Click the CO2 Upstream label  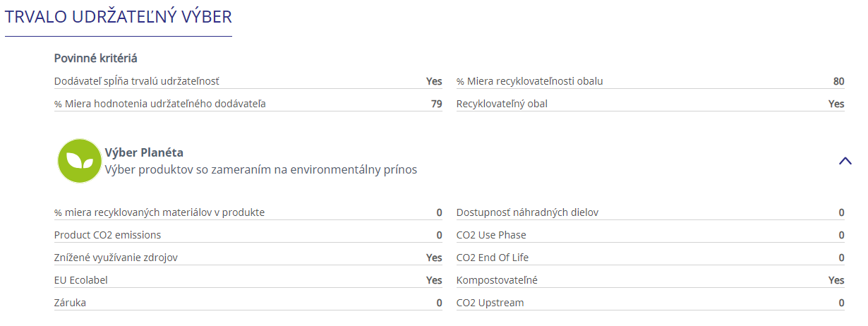click(490, 303)
